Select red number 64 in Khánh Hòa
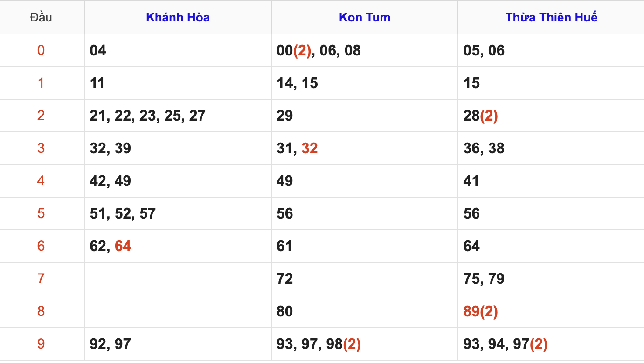The width and height of the screenshot is (644, 363). 123,246
